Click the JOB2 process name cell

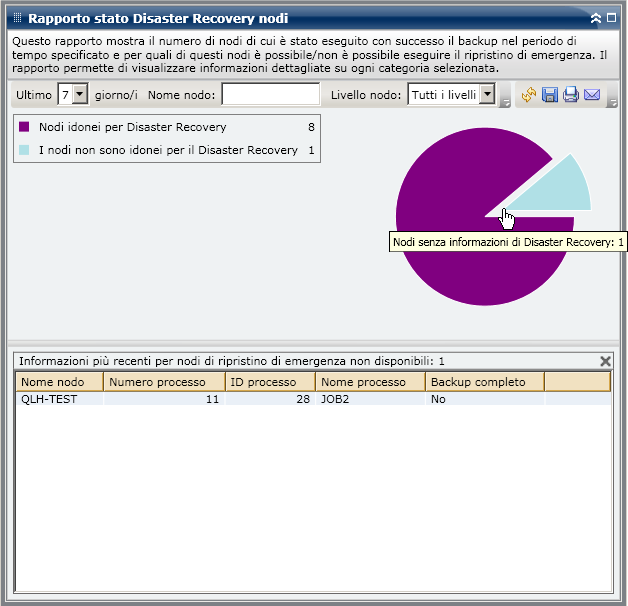point(370,399)
